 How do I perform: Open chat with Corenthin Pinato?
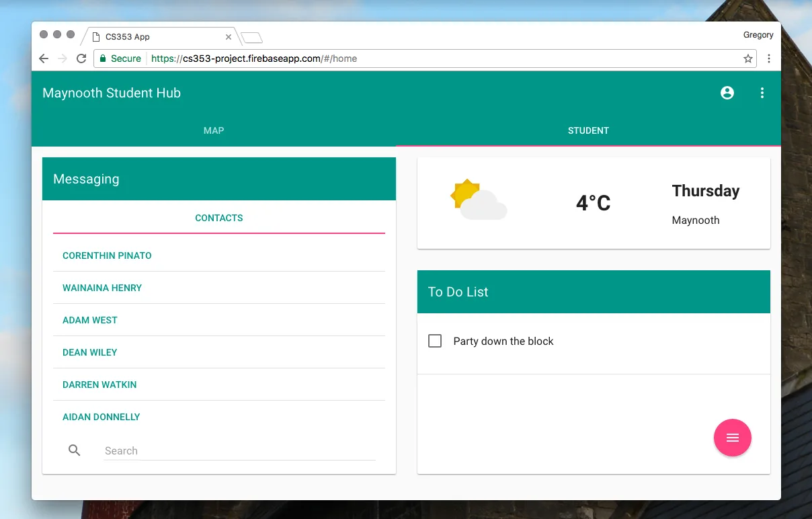coord(107,255)
